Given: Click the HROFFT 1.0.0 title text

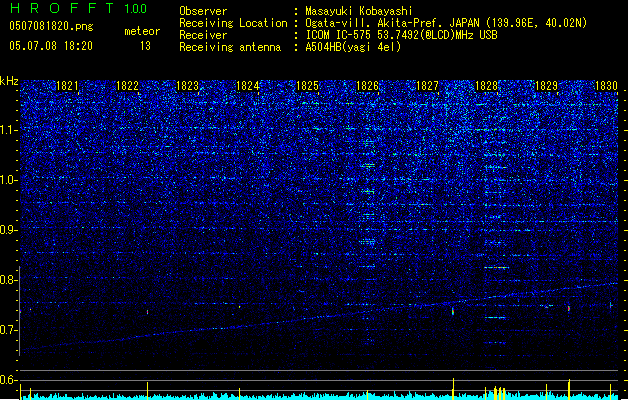Looking at the screenshot, I should click(78, 8).
